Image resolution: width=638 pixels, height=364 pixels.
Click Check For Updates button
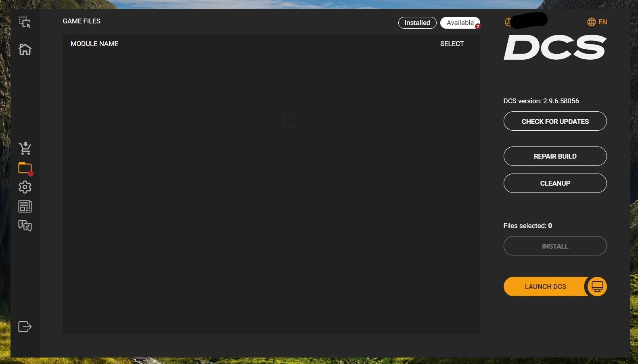point(555,121)
